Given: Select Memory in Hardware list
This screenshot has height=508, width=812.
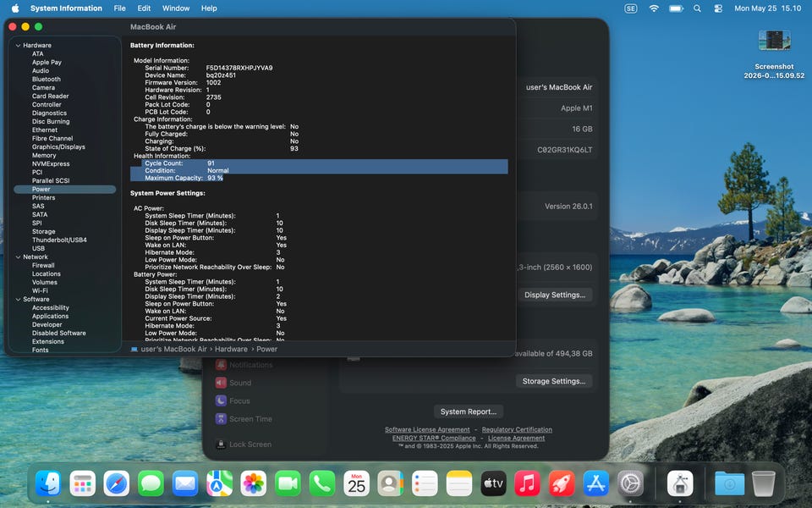Looking at the screenshot, I should 44,156.
